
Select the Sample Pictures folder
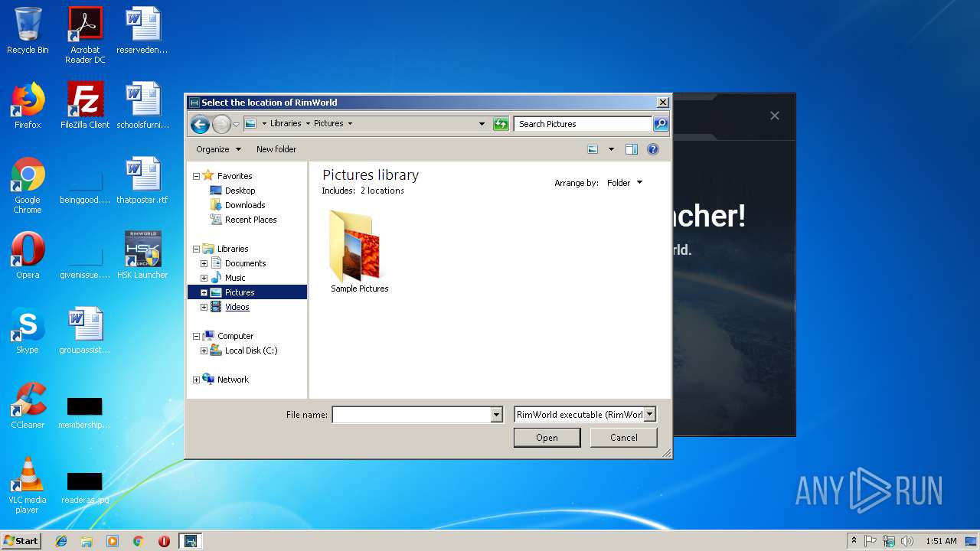[x=359, y=252]
